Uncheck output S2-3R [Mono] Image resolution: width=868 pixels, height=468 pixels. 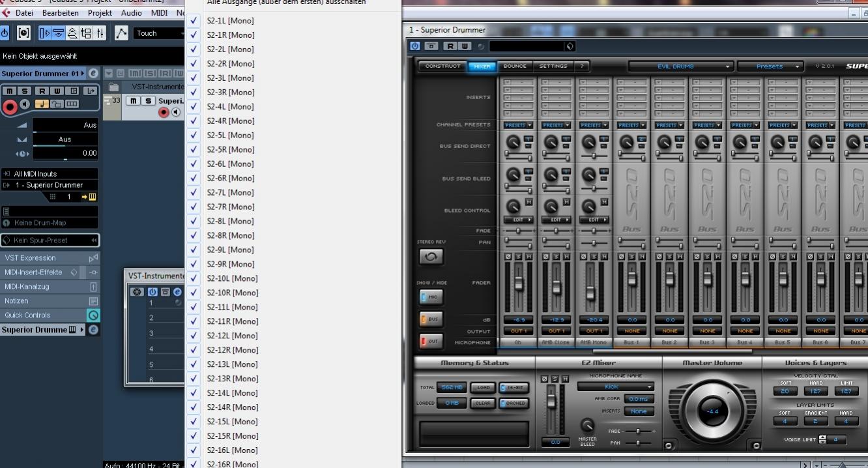[194, 92]
